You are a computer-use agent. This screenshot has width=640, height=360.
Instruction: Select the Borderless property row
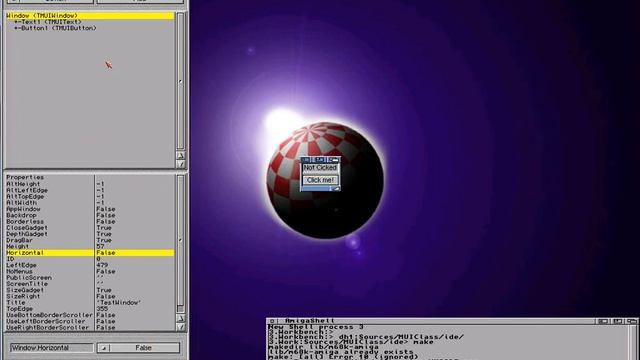(90, 222)
